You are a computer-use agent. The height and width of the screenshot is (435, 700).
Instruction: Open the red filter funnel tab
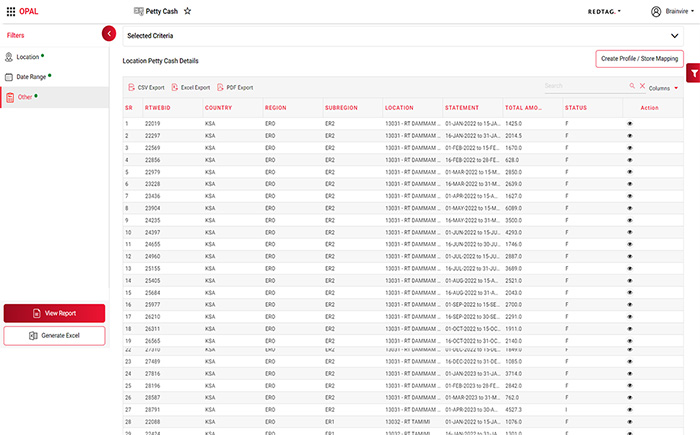694,73
